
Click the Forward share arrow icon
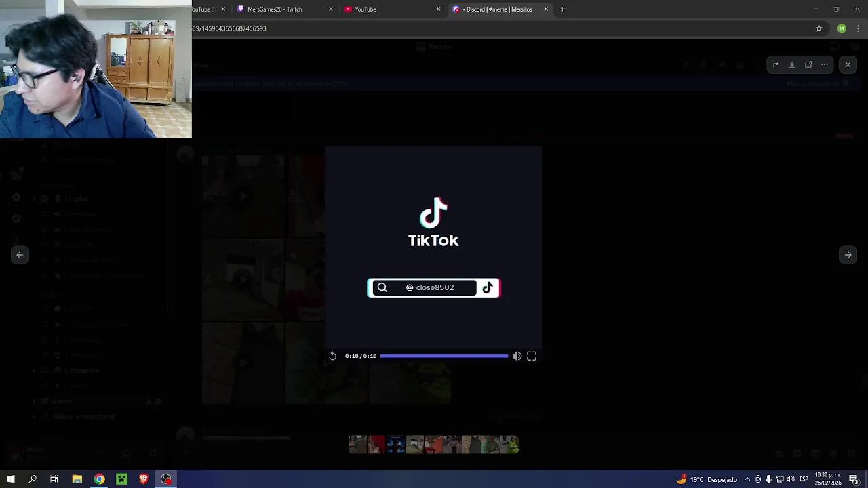tap(776, 64)
